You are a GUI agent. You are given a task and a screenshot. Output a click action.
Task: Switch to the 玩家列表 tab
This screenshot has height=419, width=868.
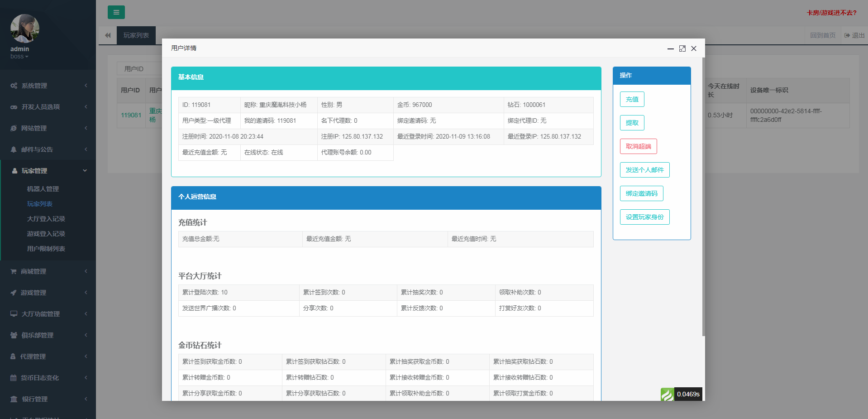pyautogui.click(x=136, y=35)
